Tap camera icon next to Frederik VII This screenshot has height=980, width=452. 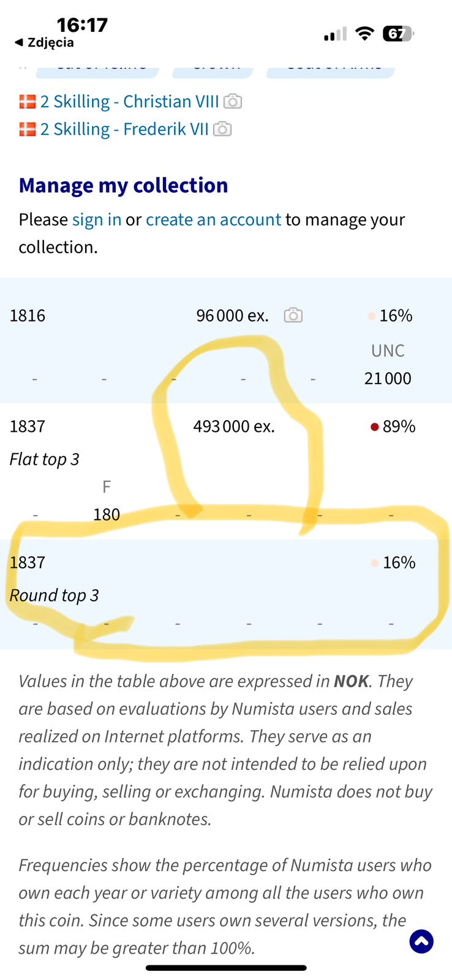pos(222,129)
